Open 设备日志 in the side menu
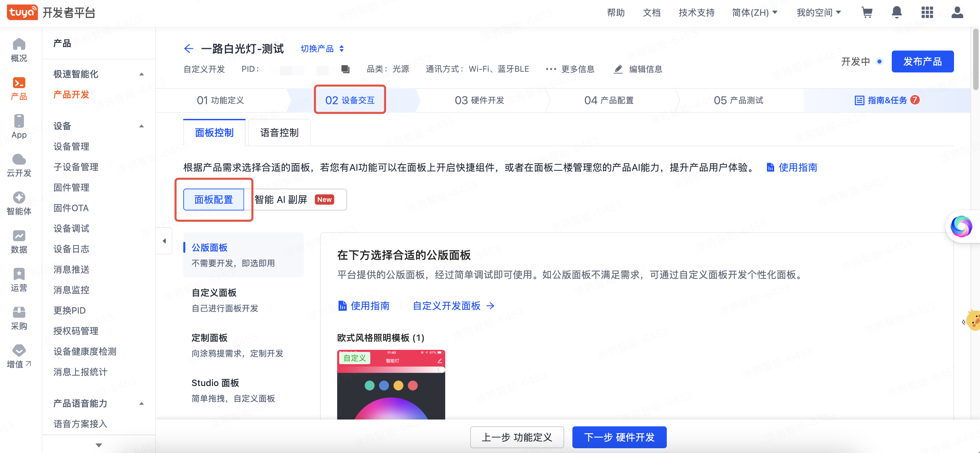The width and height of the screenshot is (980, 453). click(x=71, y=249)
